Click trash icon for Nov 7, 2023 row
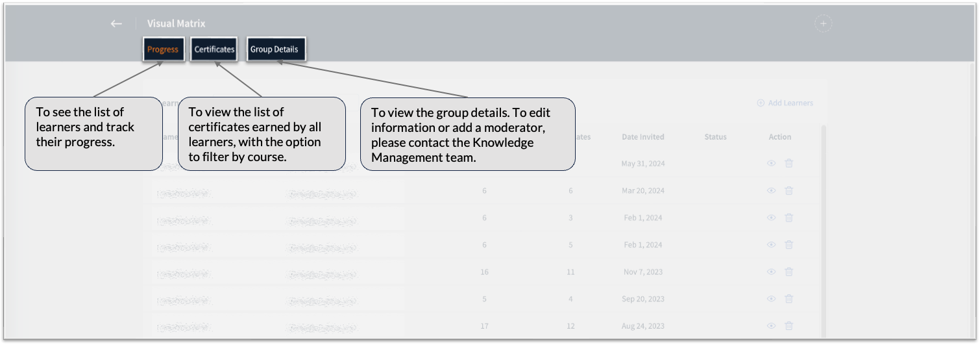Image resolution: width=980 pixels, height=345 pixels. tap(789, 272)
